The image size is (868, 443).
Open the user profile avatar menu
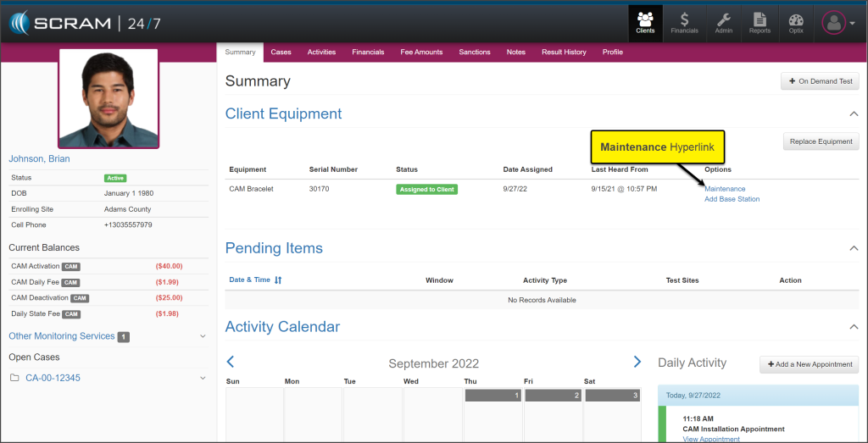click(838, 24)
